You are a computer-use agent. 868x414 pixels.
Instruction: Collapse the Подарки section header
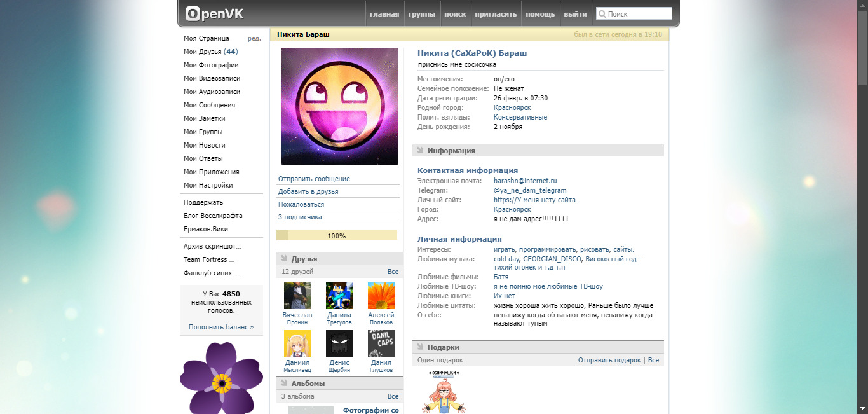[443, 347]
